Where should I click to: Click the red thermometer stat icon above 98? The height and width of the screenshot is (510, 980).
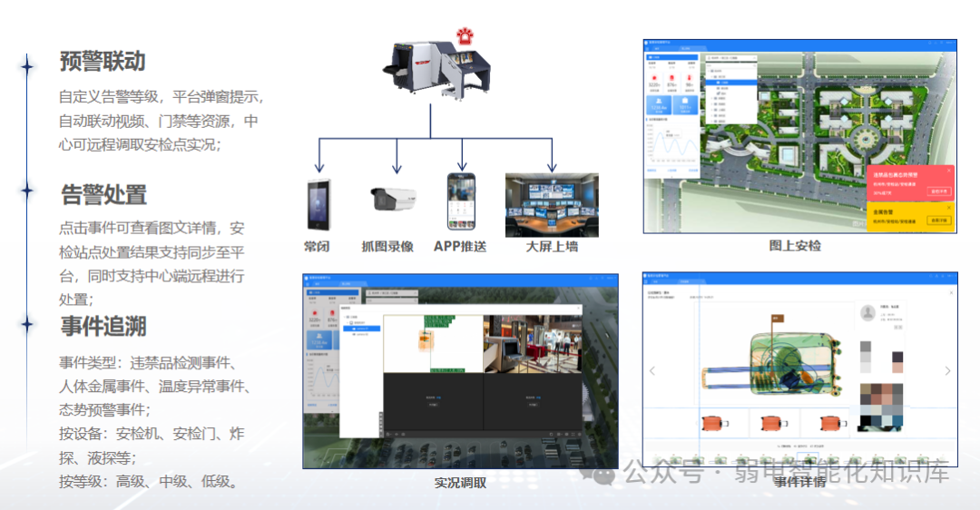[690, 78]
